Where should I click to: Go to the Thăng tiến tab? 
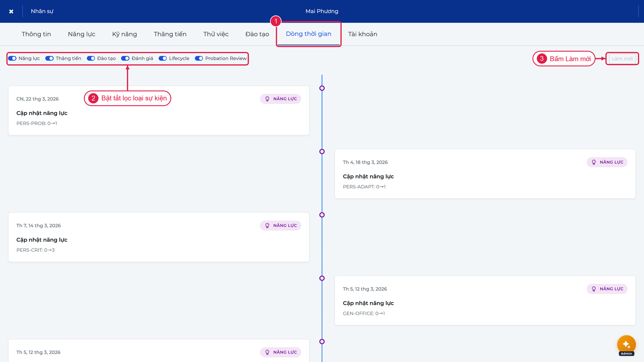[170, 34]
